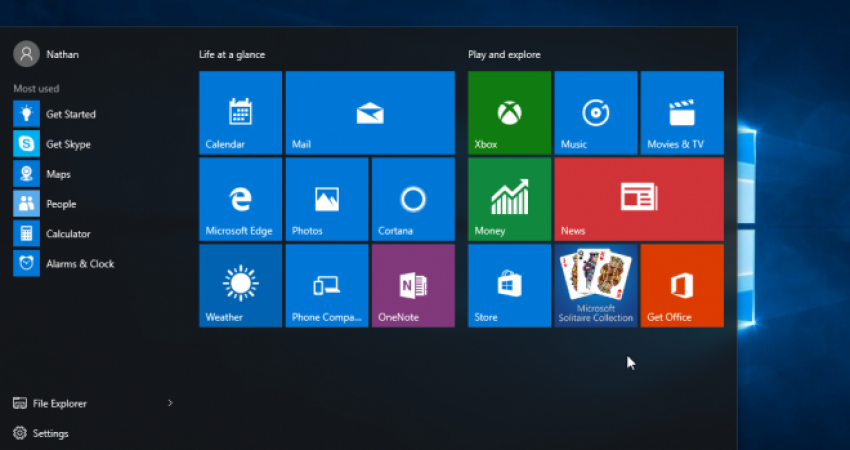The height and width of the screenshot is (450, 850).
Task: Click the Calculator app icon
Action: [x=27, y=234]
